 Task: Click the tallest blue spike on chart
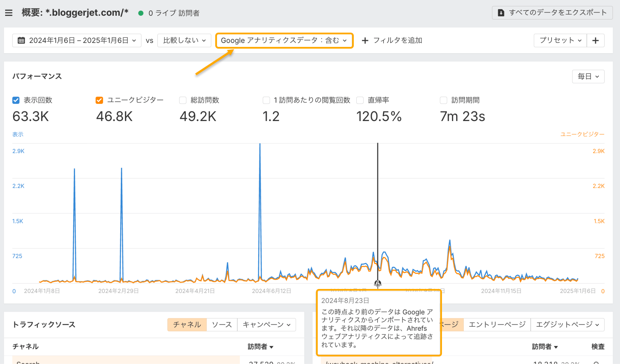pyautogui.click(x=260, y=145)
